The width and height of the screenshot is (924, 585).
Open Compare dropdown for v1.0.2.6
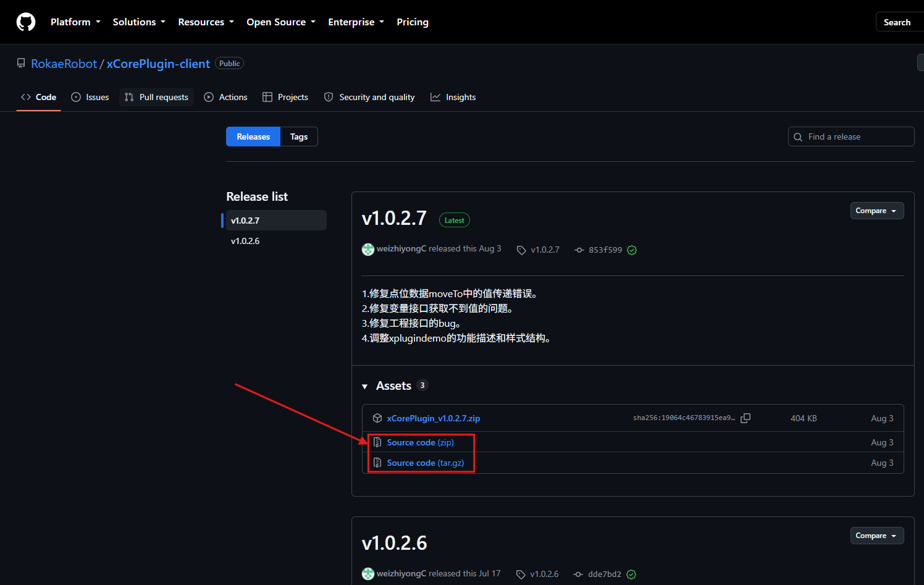point(877,536)
